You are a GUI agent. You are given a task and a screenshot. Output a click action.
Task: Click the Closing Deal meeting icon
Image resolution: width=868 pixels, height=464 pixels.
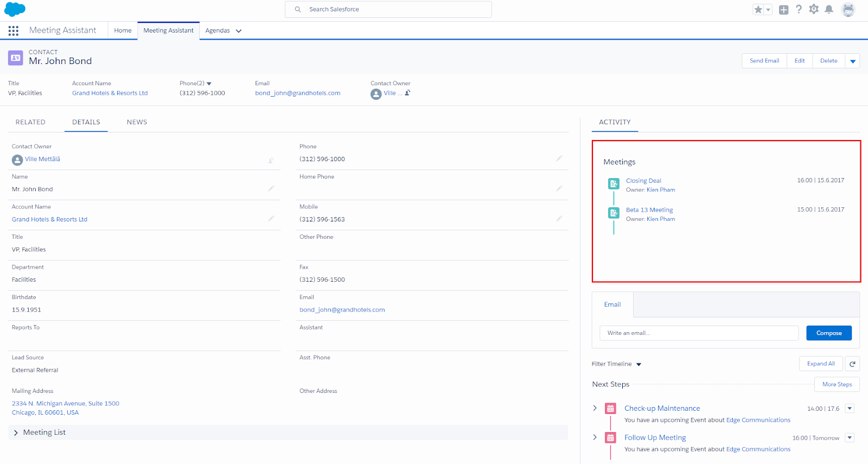[614, 184]
